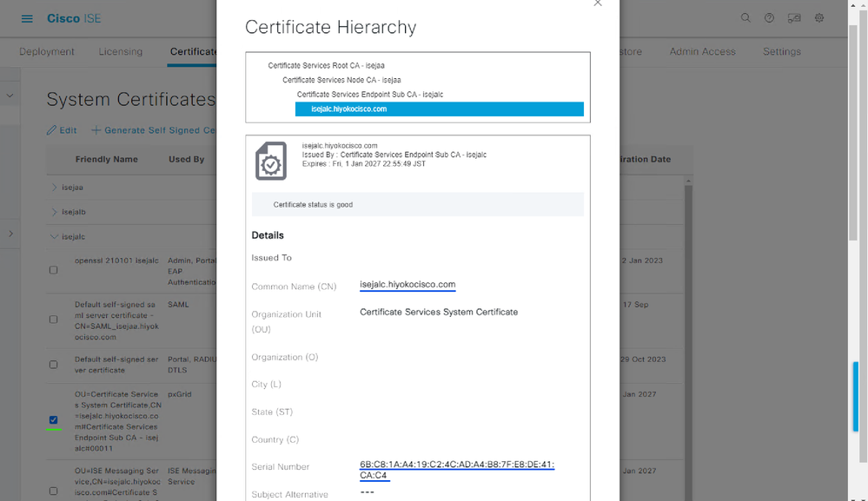Expand the isejalb node group

point(54,212)
